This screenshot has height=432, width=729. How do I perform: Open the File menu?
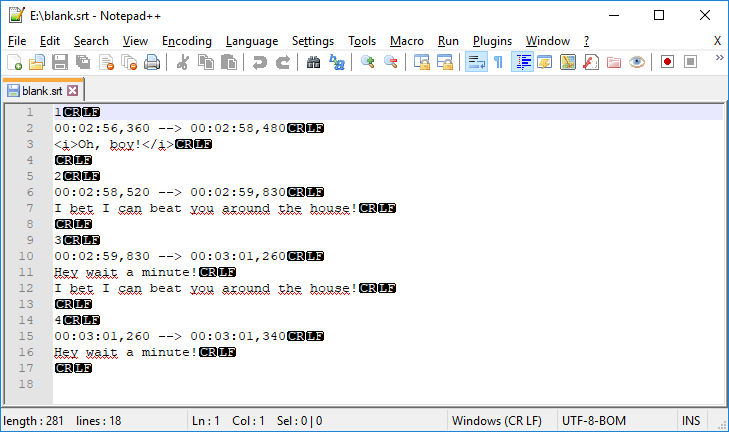coord(17,41)
